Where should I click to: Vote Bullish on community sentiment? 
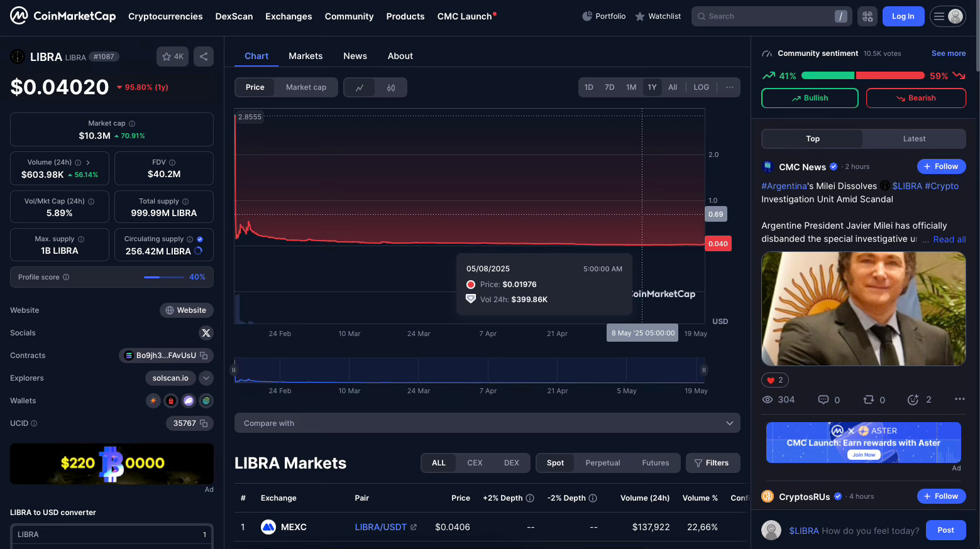click(x=810, y=98)
